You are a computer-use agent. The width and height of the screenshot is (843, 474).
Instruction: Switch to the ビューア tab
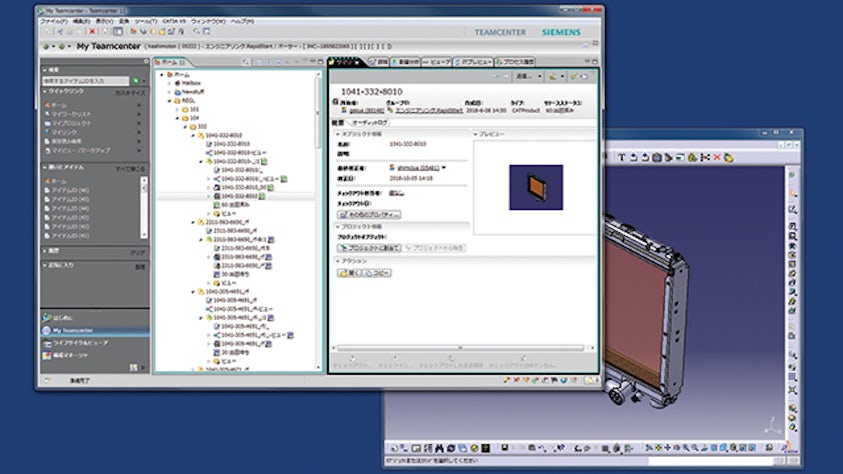click(437, 62)
